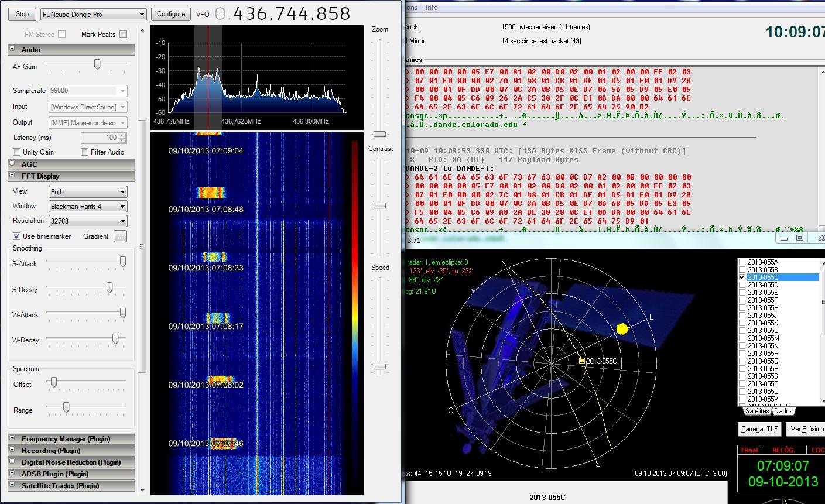The image size is (825, 504).
Task: Restore the tracker sub-window
Action: (800, 238)
